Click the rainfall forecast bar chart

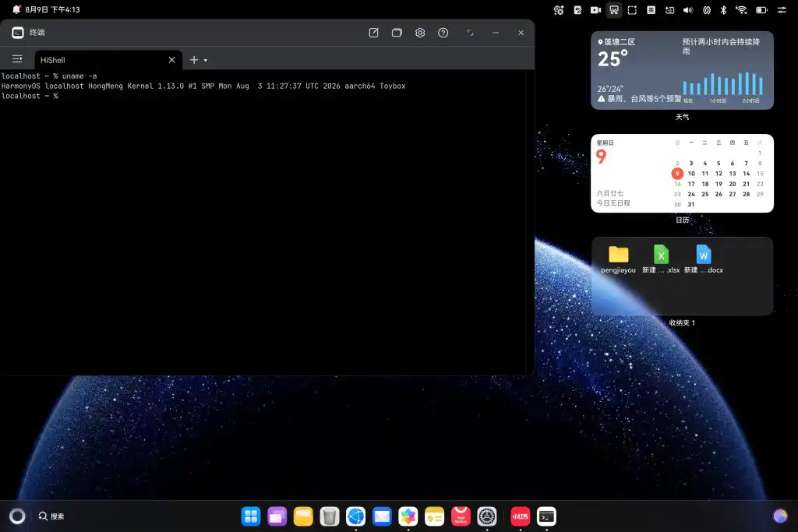pyautogui.click(x=722, y=84)
